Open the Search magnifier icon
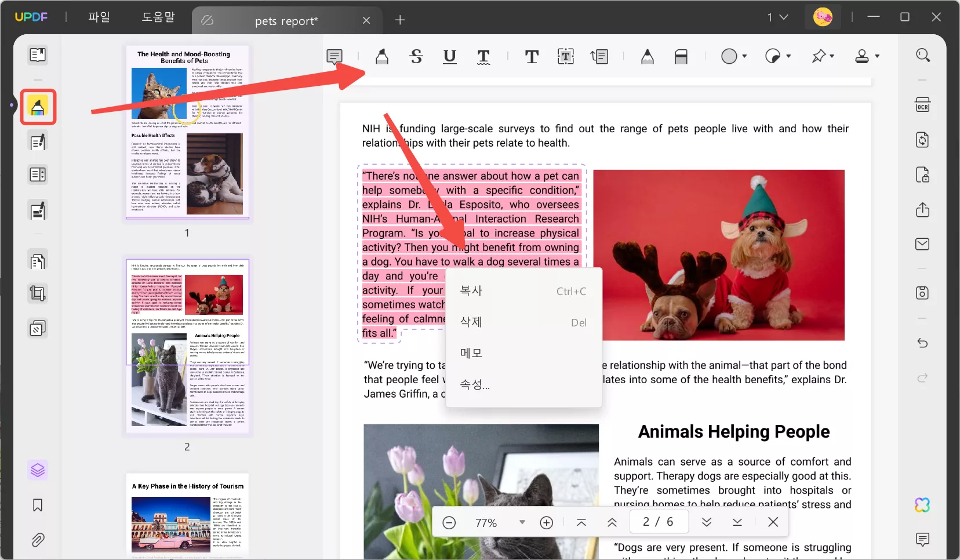The height and width of the screenshot is (560, 960). click(923, 55)
